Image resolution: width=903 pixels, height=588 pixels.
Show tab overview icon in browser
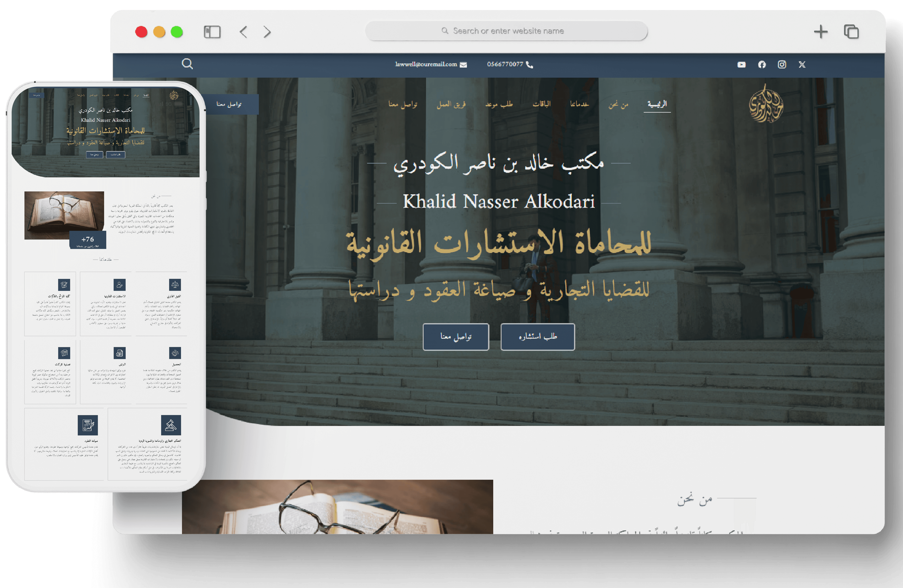[x=851, y=32]
